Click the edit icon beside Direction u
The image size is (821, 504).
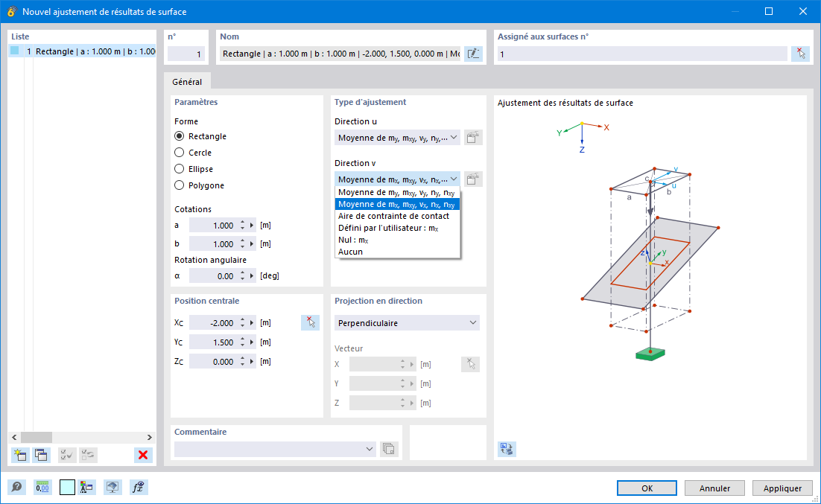coord(473,138)
